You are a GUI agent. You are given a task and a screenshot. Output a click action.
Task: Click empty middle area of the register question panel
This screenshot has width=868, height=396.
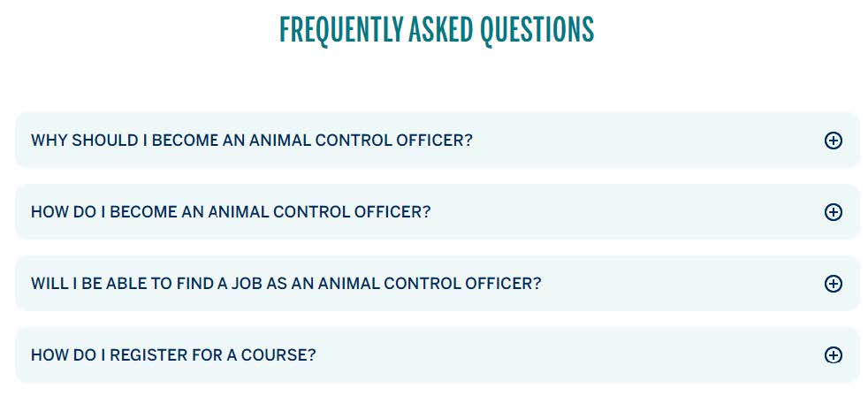[x=566, y=355]
